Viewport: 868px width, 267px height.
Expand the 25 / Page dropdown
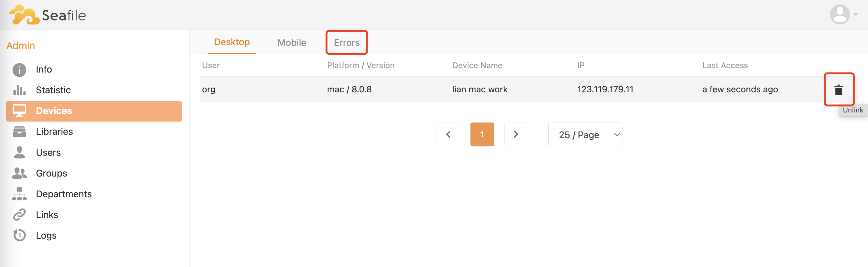tap(585, 134)
